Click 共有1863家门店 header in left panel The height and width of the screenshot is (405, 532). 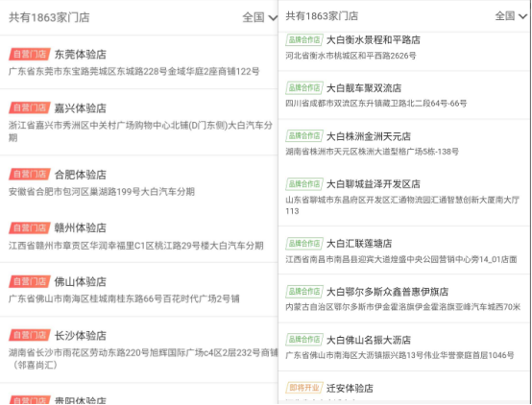click(x=49, y=17)
